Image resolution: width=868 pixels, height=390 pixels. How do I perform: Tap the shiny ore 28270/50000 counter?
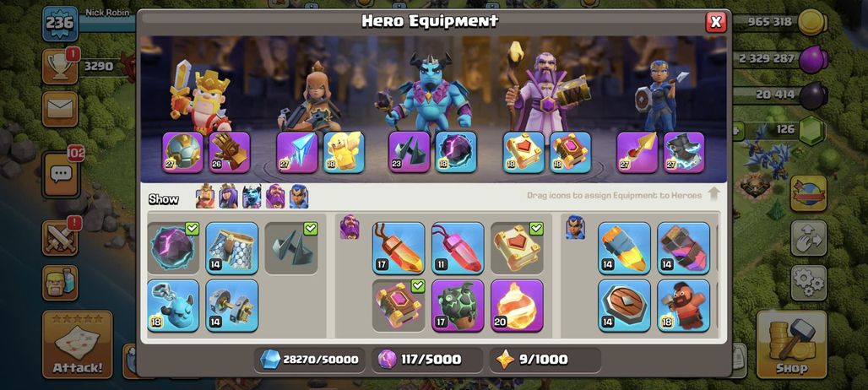(310, 360)
